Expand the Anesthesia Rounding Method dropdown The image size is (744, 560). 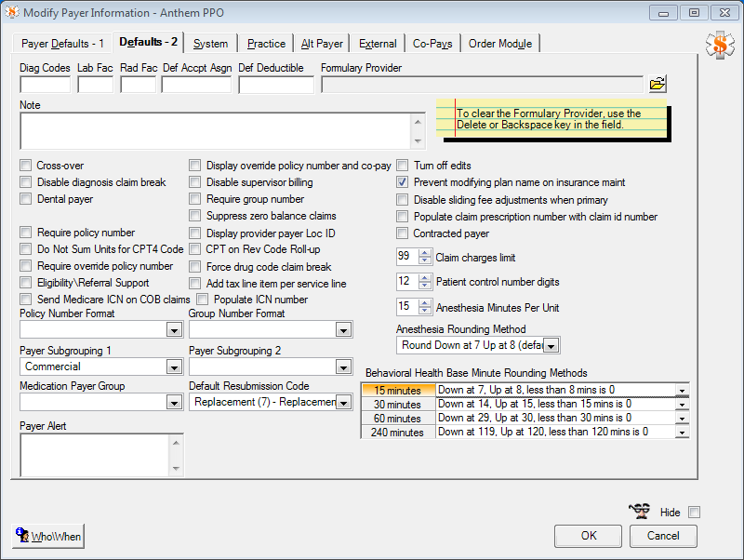coord(551,346)
